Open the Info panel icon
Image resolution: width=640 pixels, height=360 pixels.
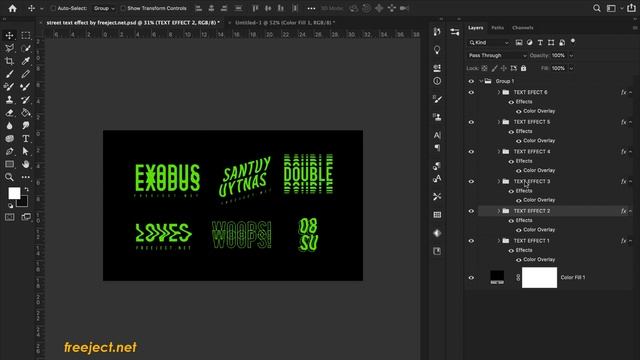[437, 81]
